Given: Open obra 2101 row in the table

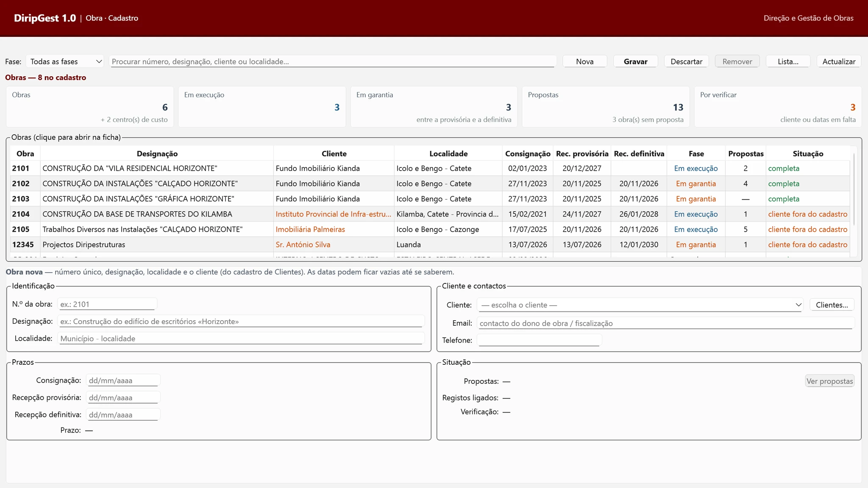Looking at the screenshot, I should point(430,168).
